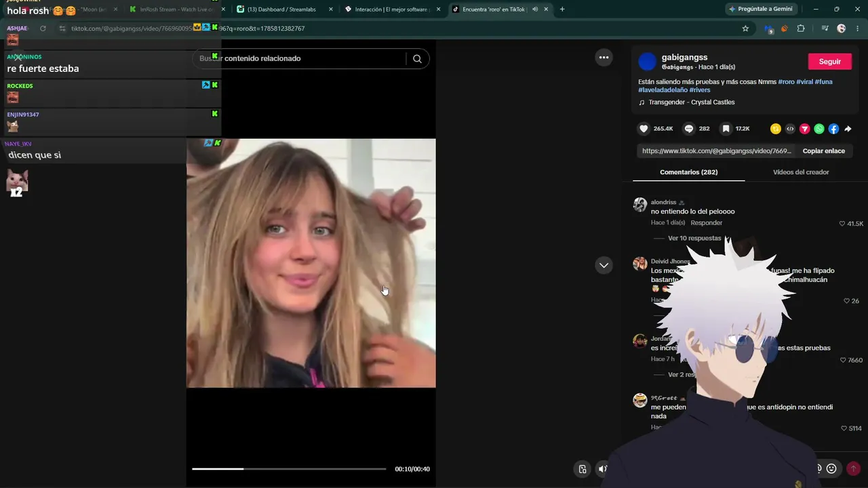Share the video on WhatsApp

click(819, 129)
